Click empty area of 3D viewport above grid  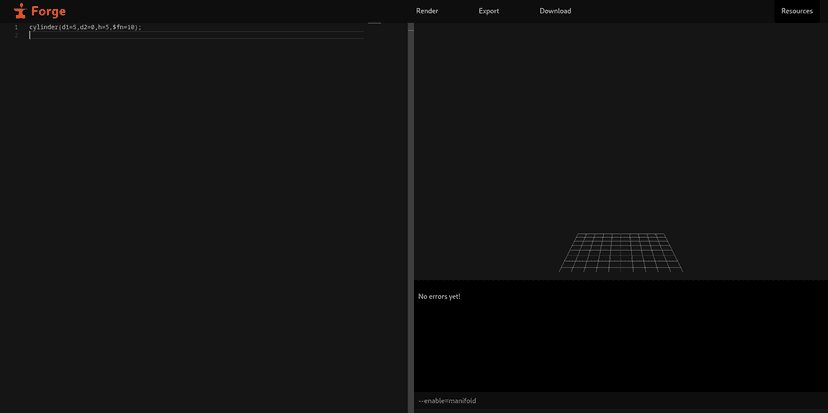(620, 120)
